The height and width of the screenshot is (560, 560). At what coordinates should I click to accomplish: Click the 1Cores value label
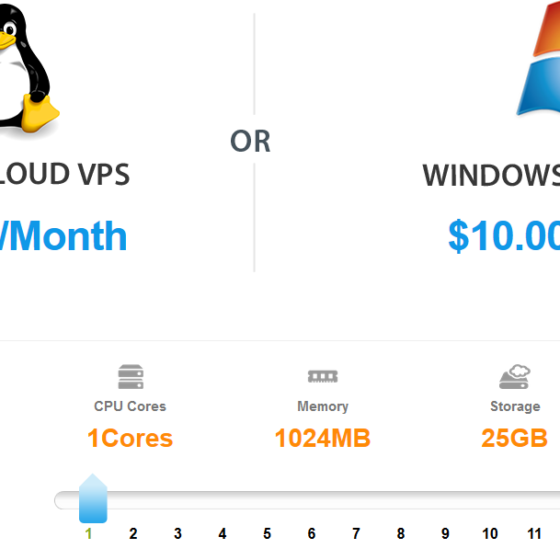(x=130, y=438)
